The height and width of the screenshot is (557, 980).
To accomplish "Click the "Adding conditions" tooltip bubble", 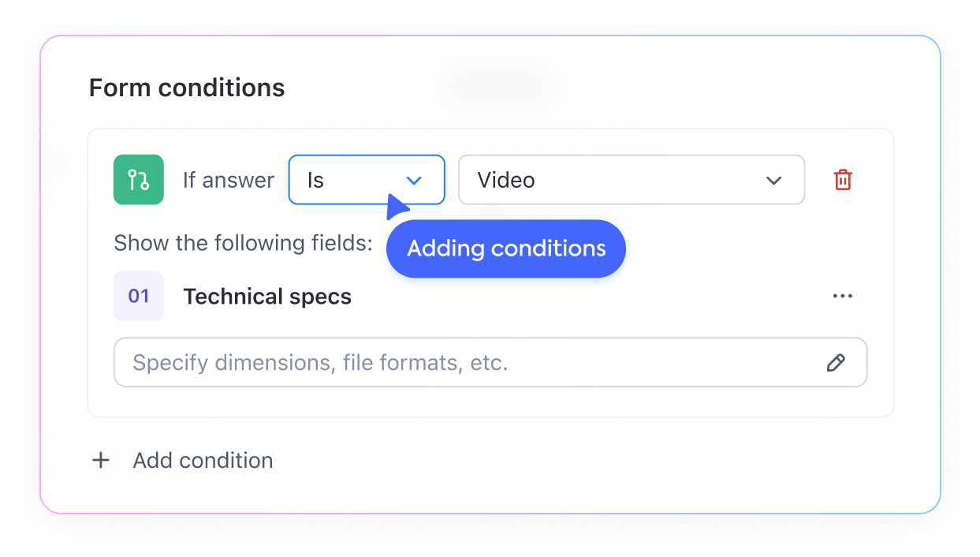I will pyautogui.click(x=506, y=249).
